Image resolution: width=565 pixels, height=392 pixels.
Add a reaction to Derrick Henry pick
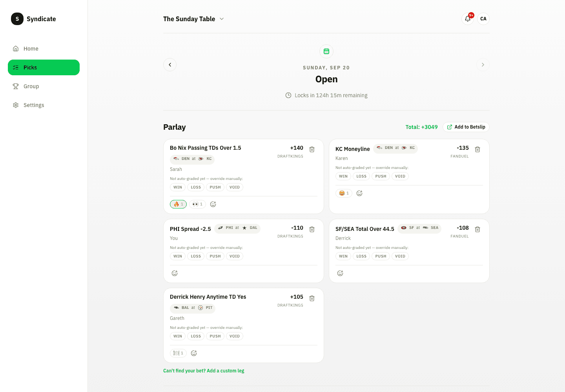pos(194,353)
